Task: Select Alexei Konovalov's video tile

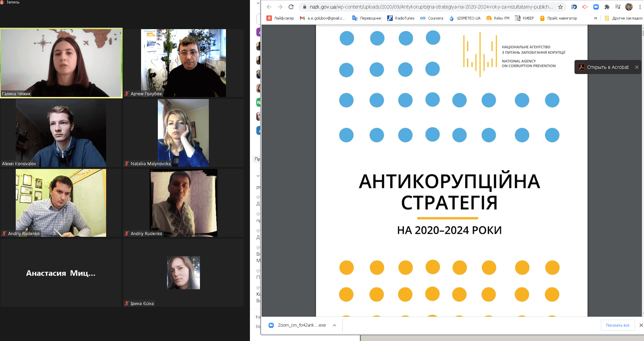Action: (61, 133)
